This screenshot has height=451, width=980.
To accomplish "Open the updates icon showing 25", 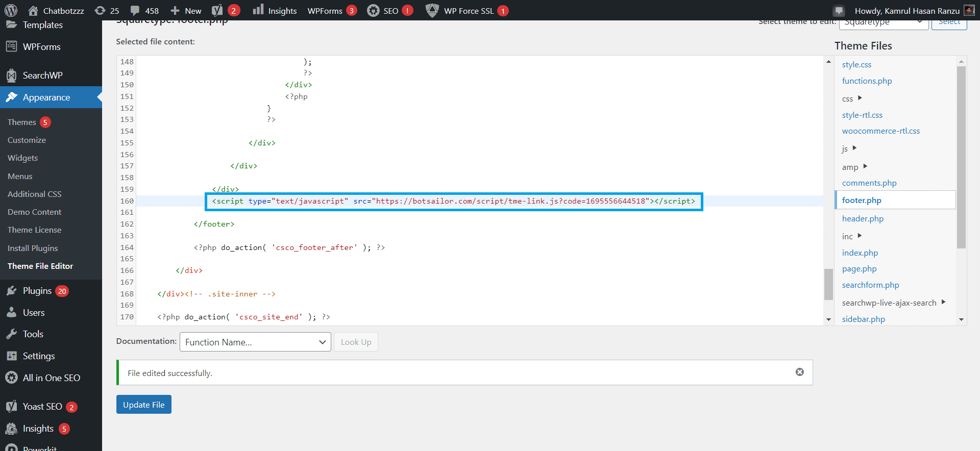I will point(101,10).
